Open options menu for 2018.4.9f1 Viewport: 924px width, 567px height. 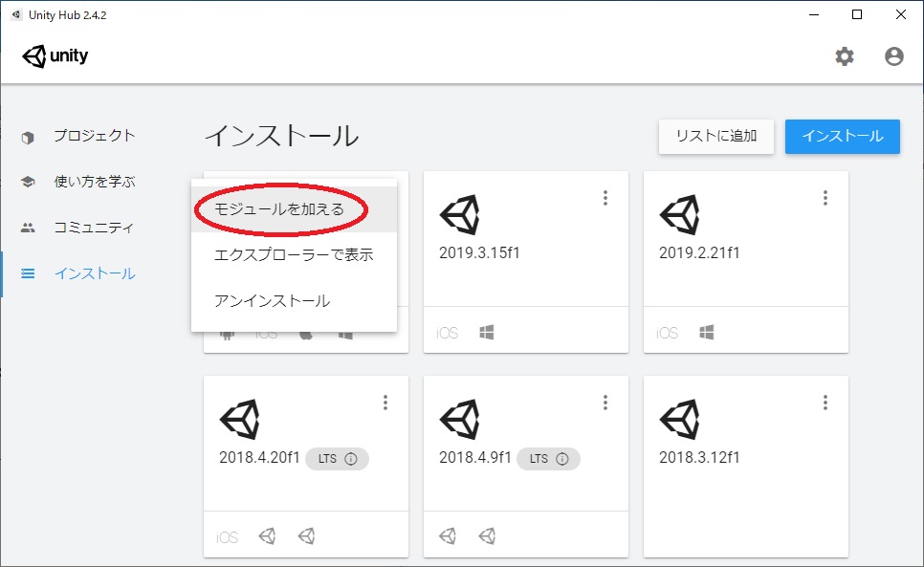(x=605, y=403)
